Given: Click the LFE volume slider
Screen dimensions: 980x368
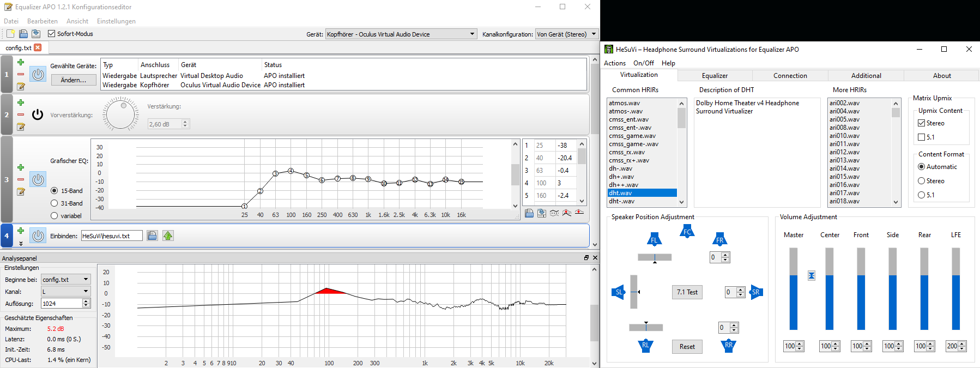Looking at the screenshot, I should [x=956, y=289].
